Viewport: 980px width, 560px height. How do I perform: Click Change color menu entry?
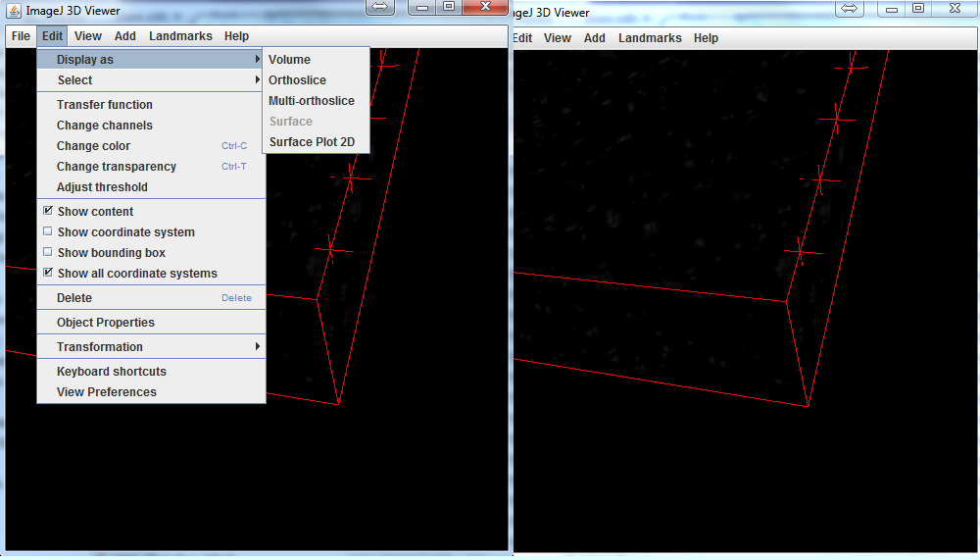pos(93,146)
